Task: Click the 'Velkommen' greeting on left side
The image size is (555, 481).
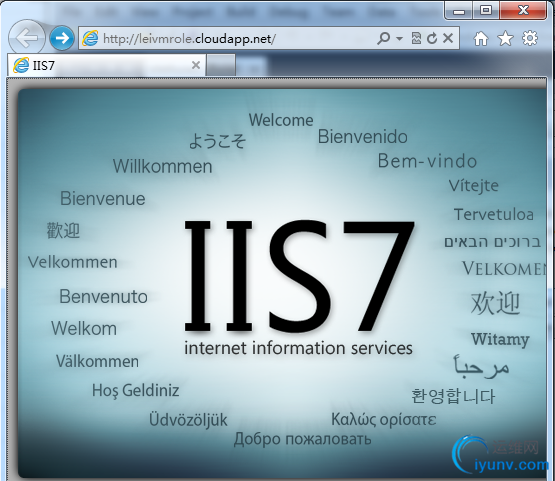Action: [73, 262]
